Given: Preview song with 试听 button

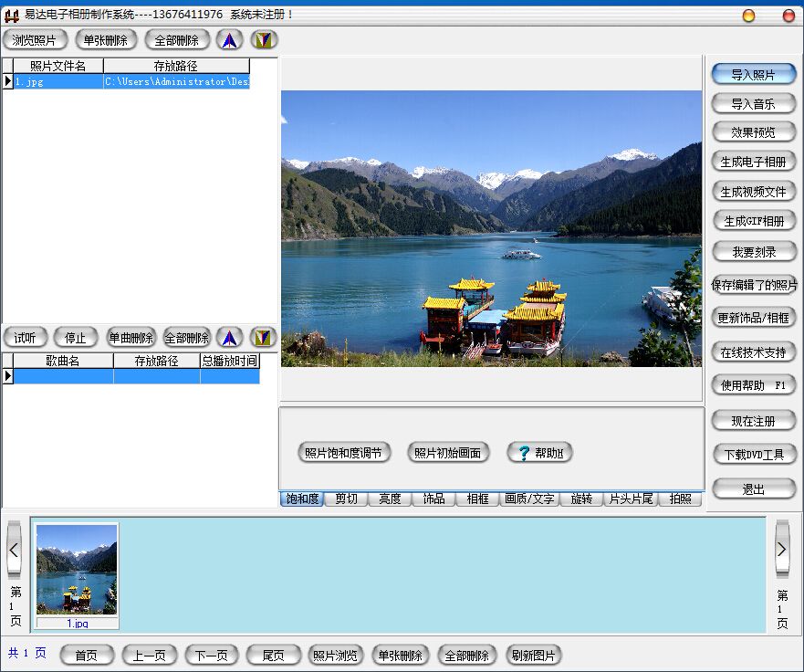Looking at the screenshot, I should pos(26,338).
